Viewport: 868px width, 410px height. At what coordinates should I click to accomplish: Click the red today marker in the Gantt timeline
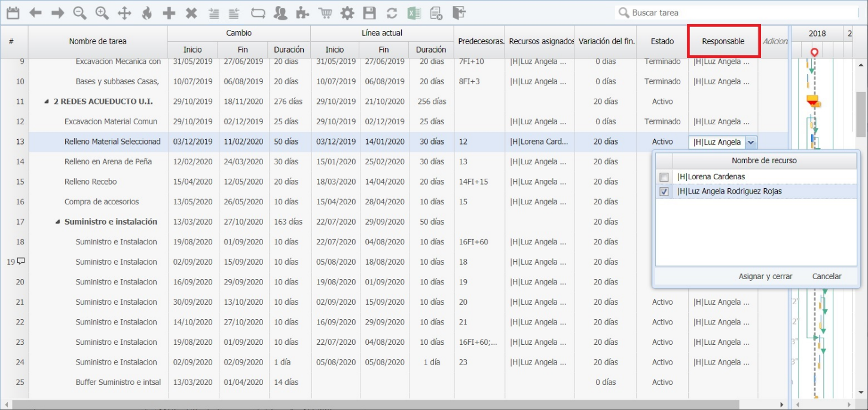[814, 53]
